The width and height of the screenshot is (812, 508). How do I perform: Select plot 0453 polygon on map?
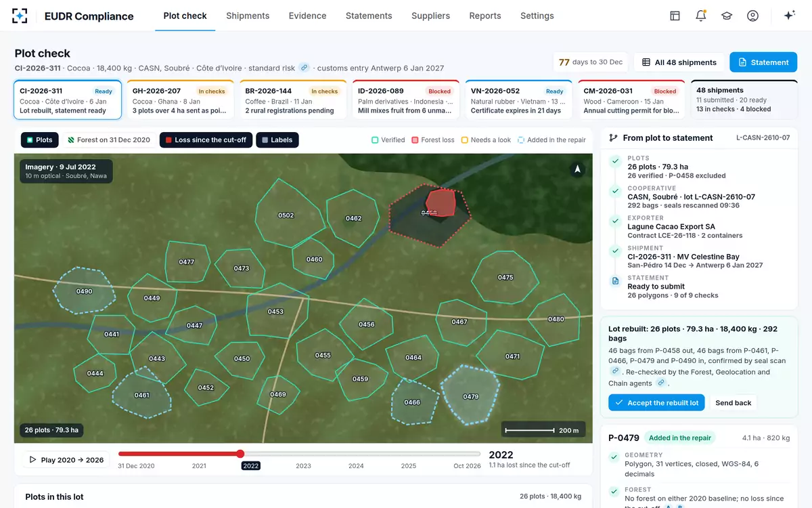(275, 311)
